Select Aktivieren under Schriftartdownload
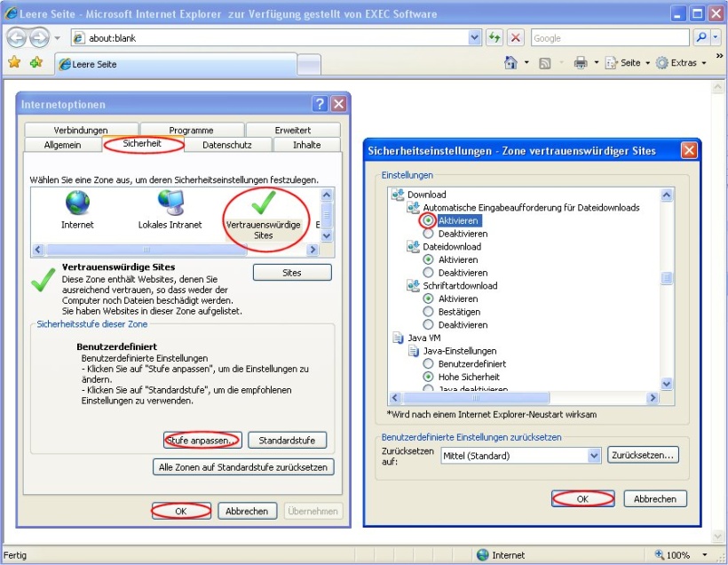The image size is (728, 565). click(428, 298)
